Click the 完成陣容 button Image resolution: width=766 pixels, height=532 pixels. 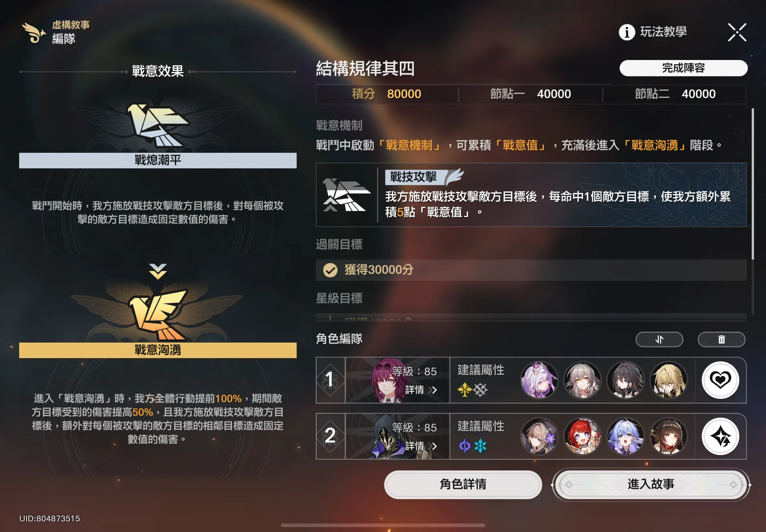point(683,68)
